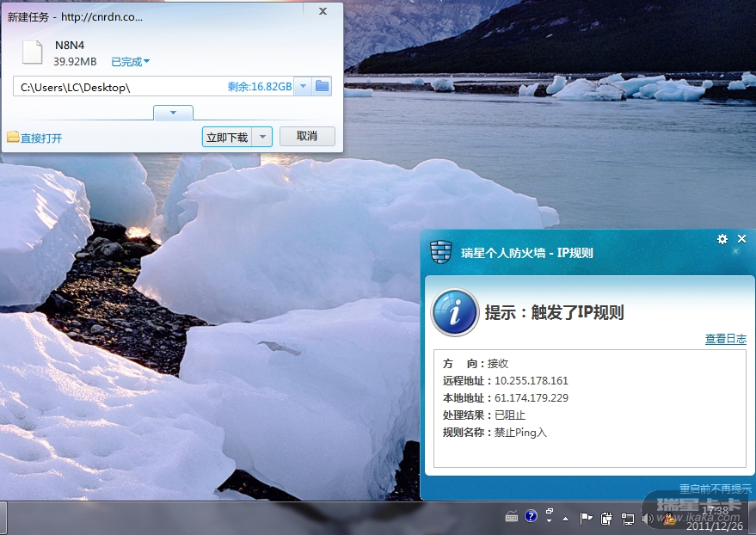Open Action Center via the flag tray icon

click(586, 519)
